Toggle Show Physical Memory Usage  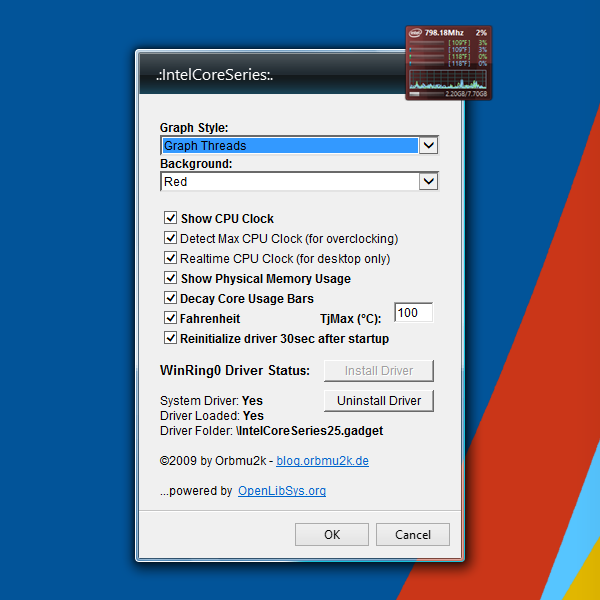[170, 277]
